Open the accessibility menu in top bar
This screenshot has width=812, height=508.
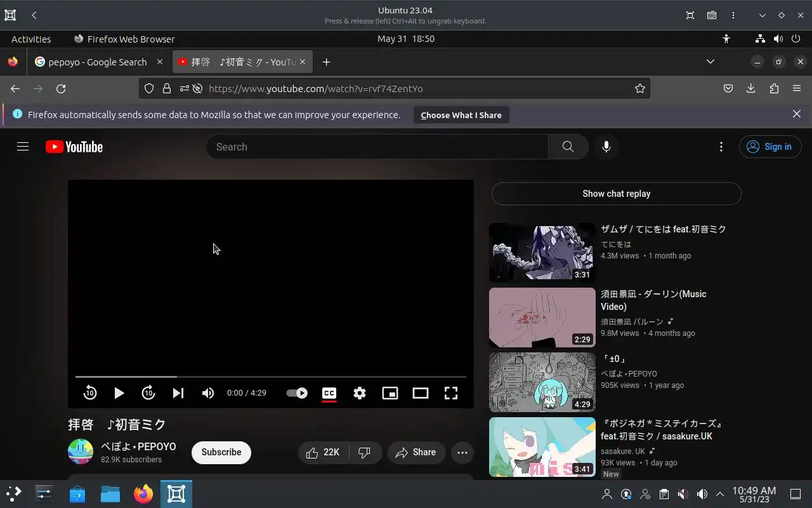[726, 39]
